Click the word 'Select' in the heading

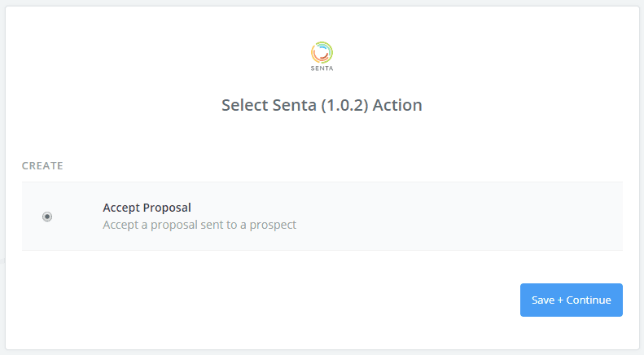tap(244, 106)
